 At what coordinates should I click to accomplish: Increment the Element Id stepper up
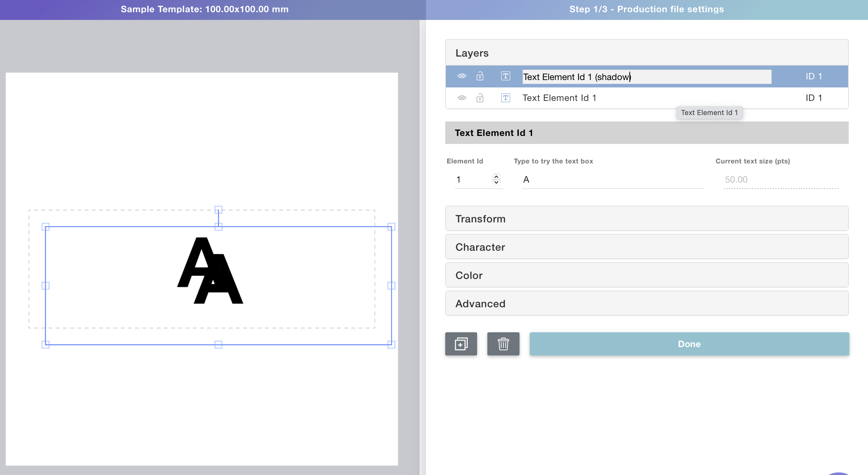click(497, 176)
